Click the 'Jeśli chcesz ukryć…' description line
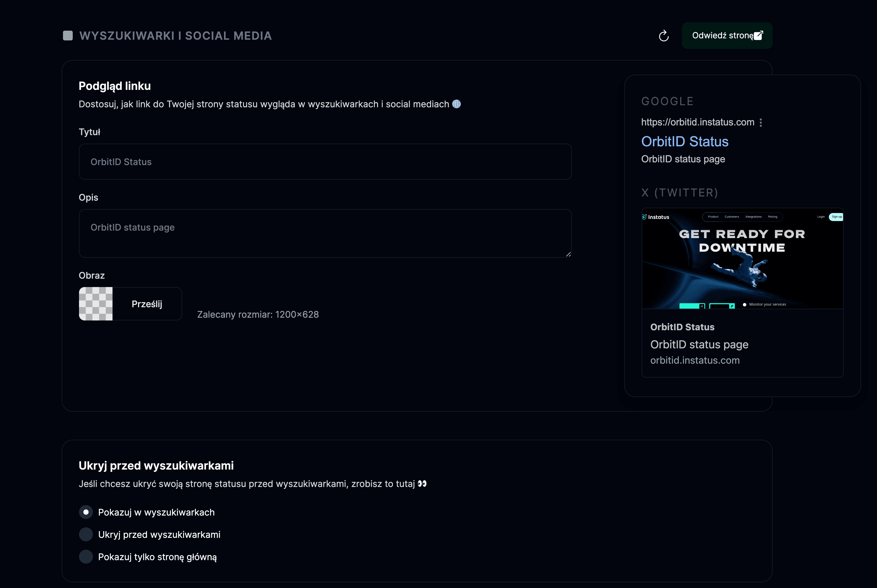 pyautogui.click(x=253, y=484)
